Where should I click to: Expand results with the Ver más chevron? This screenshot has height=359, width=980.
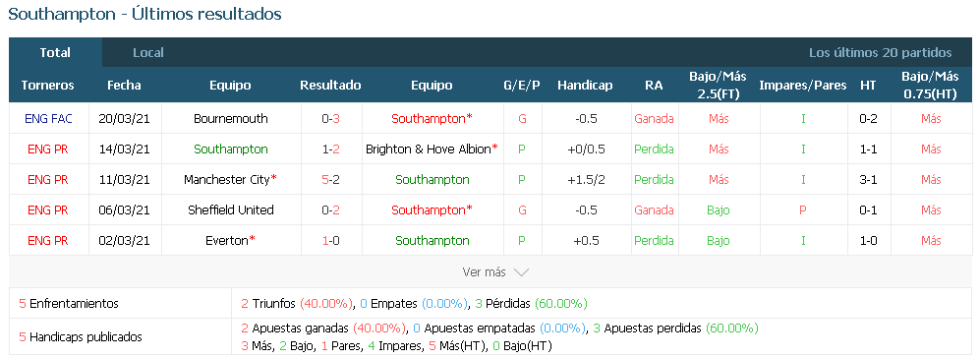(x=521, y=272)
